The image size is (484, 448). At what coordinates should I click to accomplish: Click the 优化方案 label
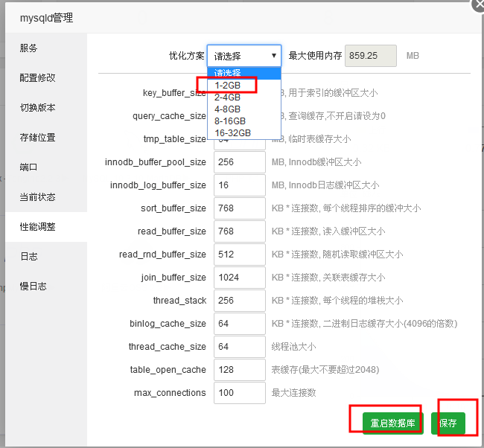(x=187, y=56)
